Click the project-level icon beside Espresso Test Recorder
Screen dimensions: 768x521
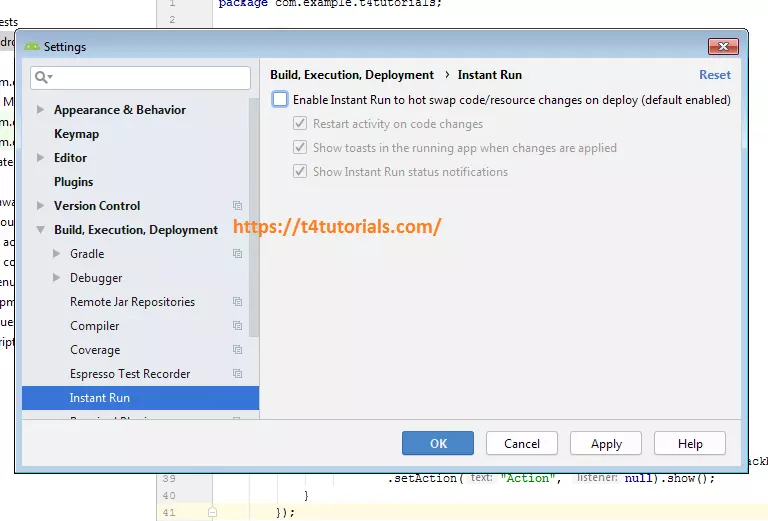pos(237,374)
